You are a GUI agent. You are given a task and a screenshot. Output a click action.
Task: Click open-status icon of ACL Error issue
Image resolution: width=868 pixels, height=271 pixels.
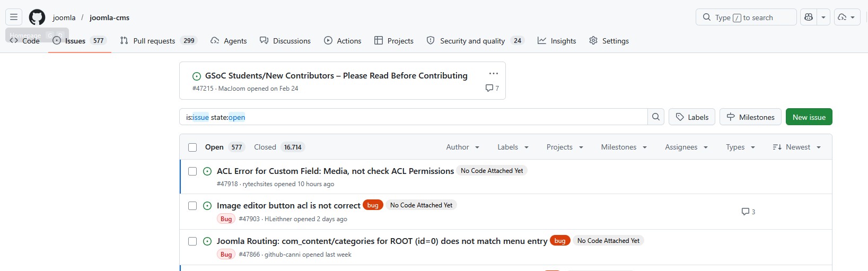tap(207, 171)
